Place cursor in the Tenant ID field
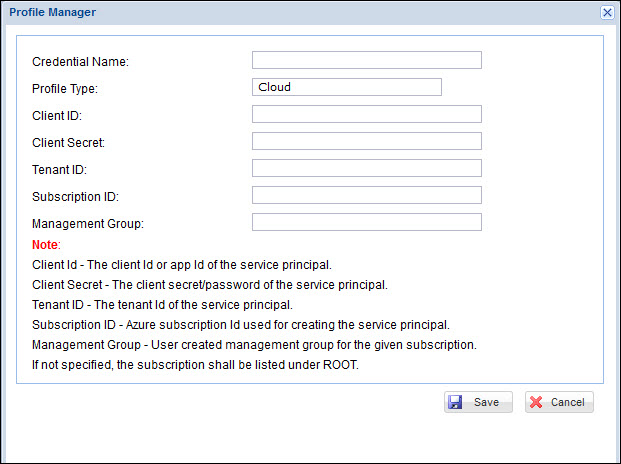 click(366, 168)
